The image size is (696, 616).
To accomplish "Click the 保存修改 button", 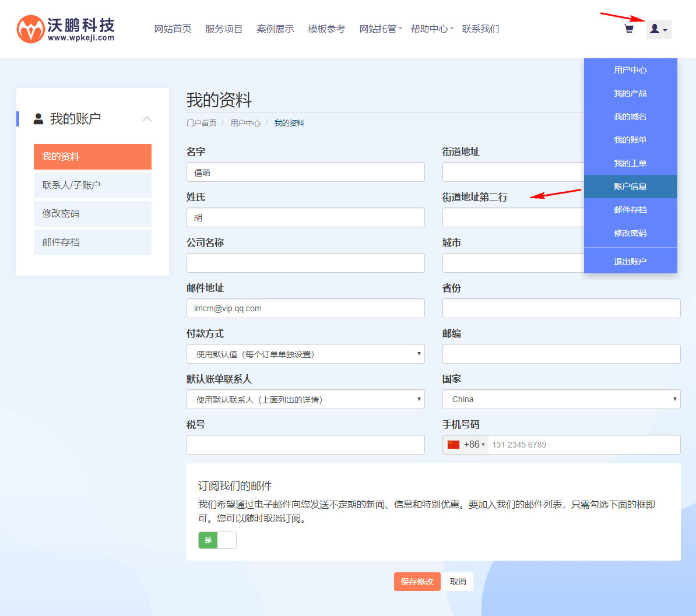I will coord(417,582).
